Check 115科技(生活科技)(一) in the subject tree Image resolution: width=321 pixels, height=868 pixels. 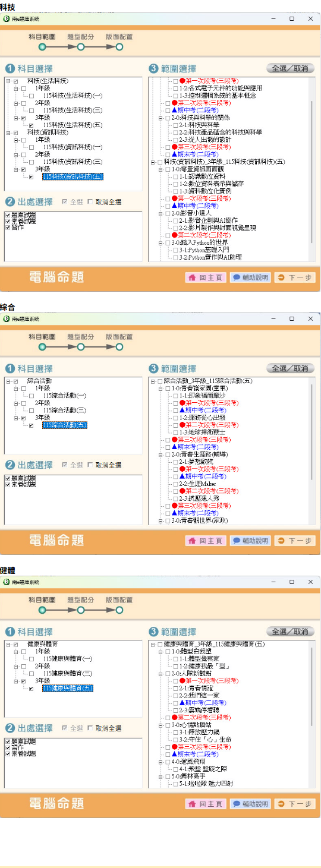pyautogui.click(x=32, y=96)
